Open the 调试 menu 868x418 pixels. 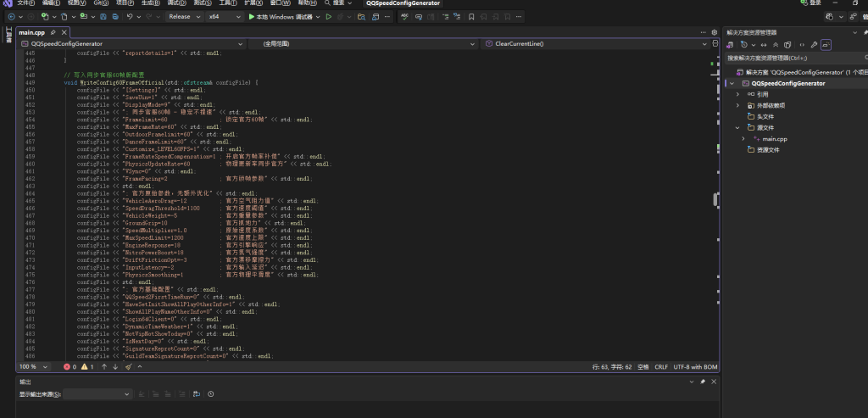(178, 3)
